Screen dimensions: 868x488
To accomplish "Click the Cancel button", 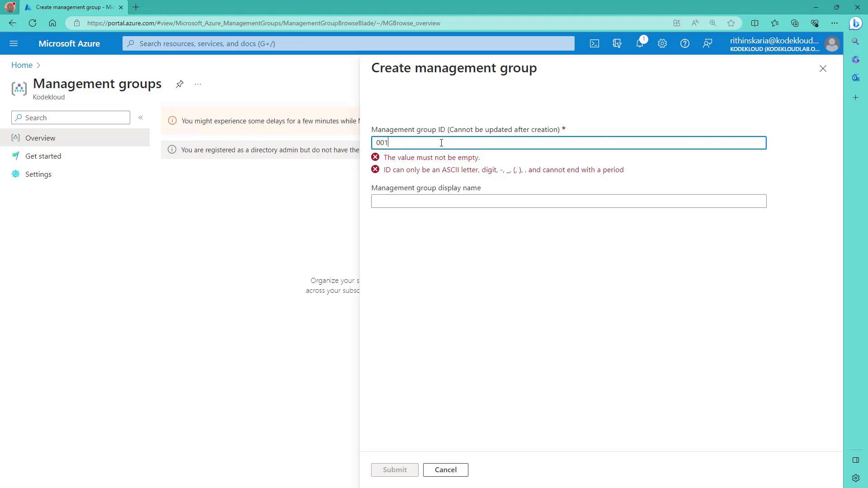I will 445,469.
